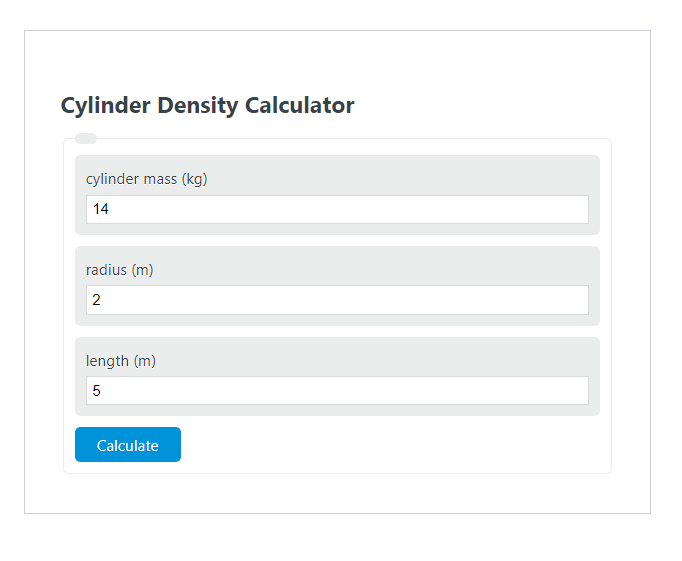
Task: Click the gray card margin below the length input
Action: coord(338,410)
